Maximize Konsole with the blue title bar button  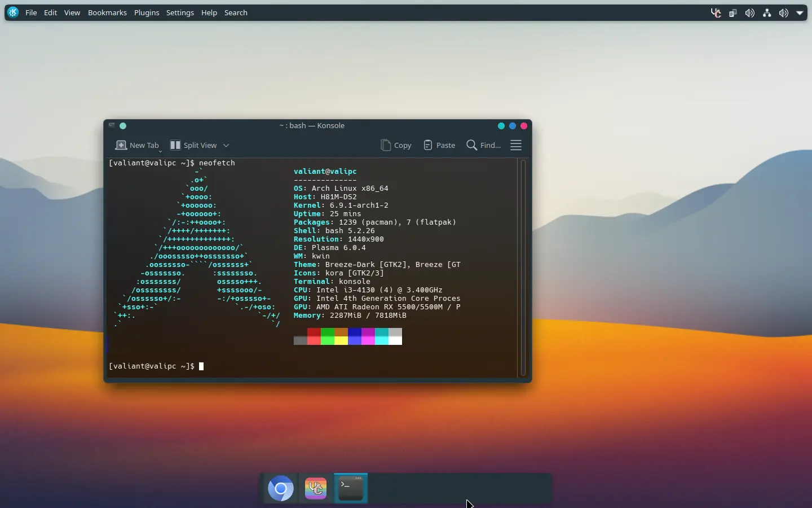coord(513,126)
